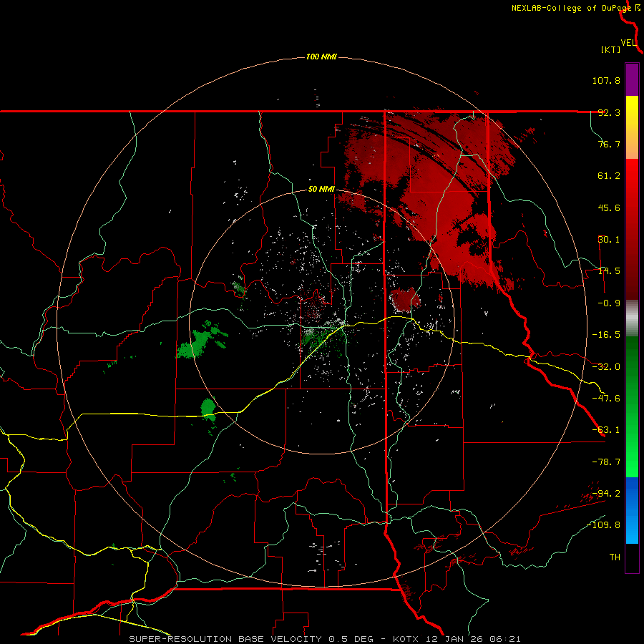Click the 61.2 velocity scale value
Viewport: 644px width, 644px height.
(609, 176)
